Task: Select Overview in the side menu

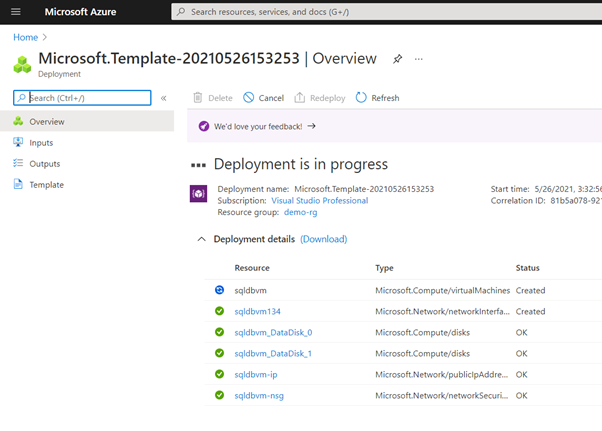Action: pyautogui.click(x=87, y=121)
